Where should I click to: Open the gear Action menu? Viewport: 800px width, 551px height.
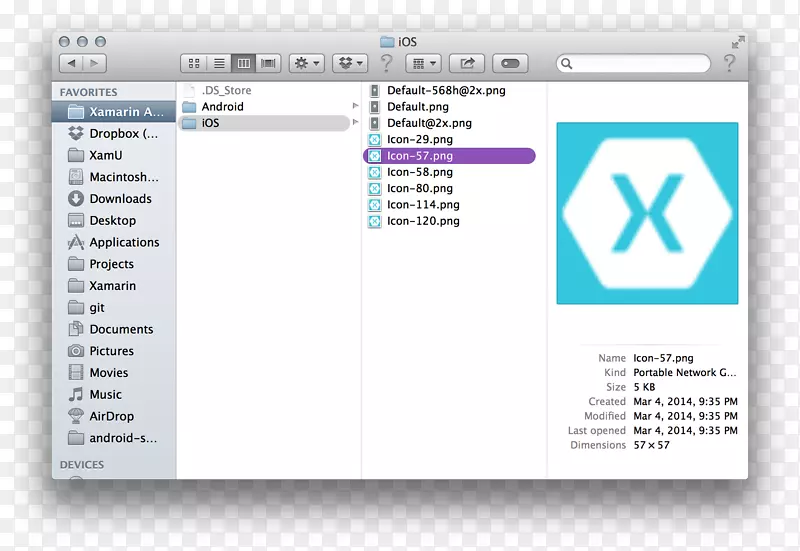click(x=307, y=63)
